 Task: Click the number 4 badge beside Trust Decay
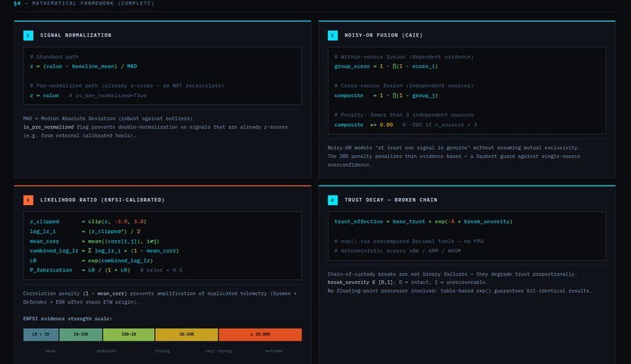click(333, 200)
